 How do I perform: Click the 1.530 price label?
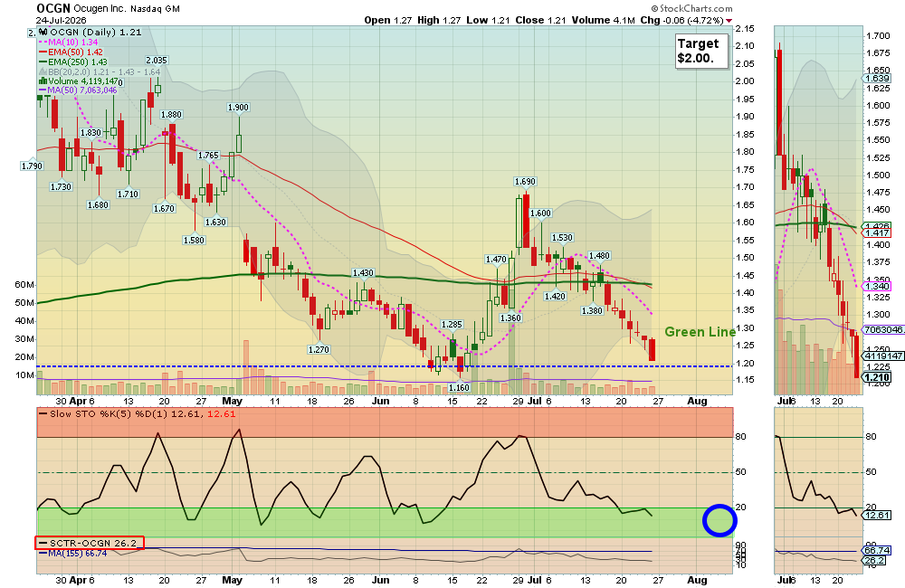[562, 238]
